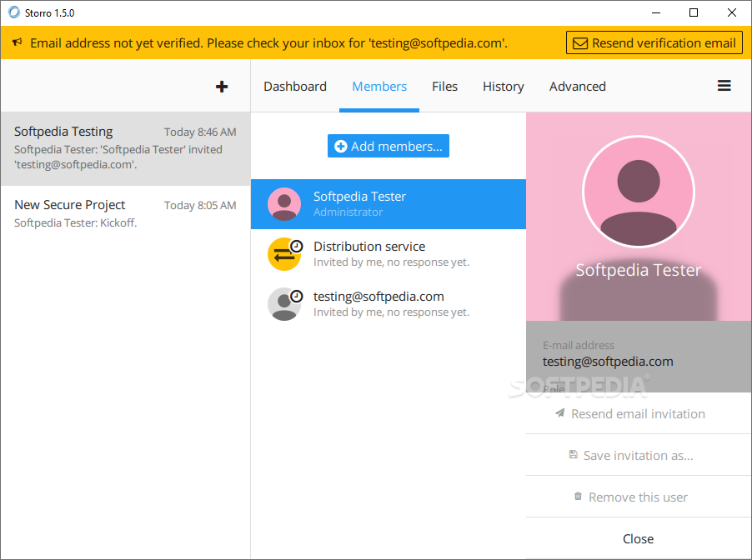The image size is (752, 560).
Task: Click the email not verified banner text
Action: [268, 43]
